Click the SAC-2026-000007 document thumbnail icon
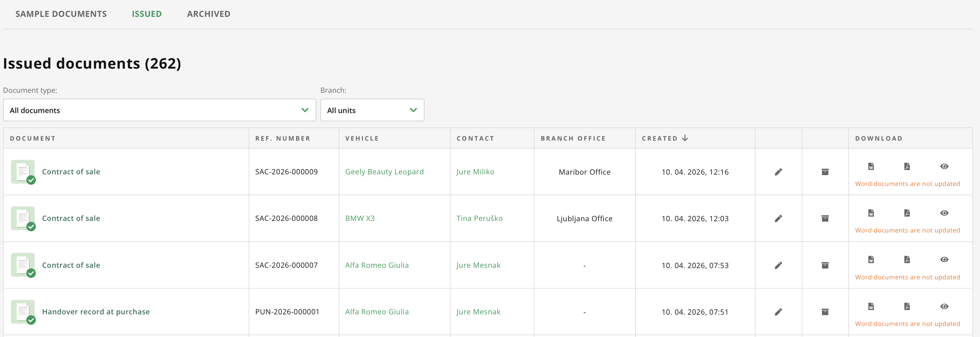This screenshot has width=980, height=337. click(23, 265)
